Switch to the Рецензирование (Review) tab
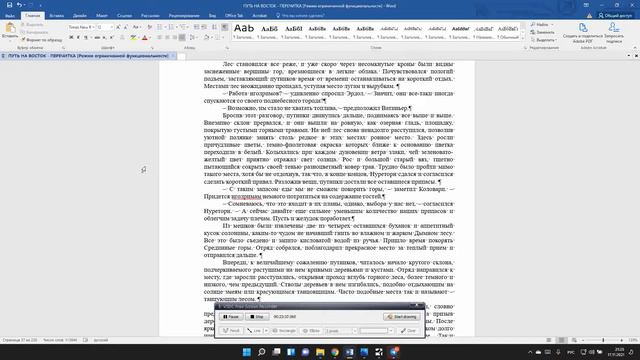Viewport: 640px width, 360px height. pyautogui.click(x=184, y=16)
